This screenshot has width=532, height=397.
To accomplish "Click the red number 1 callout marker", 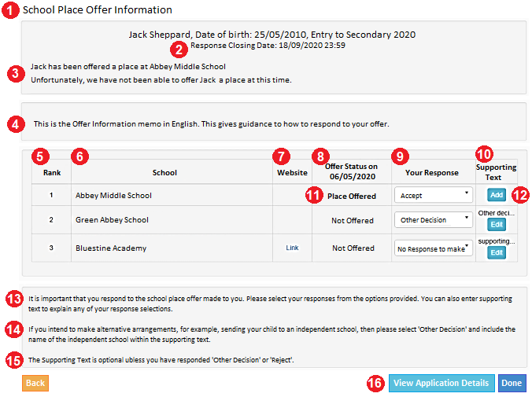I will click(x=10, y=10).
